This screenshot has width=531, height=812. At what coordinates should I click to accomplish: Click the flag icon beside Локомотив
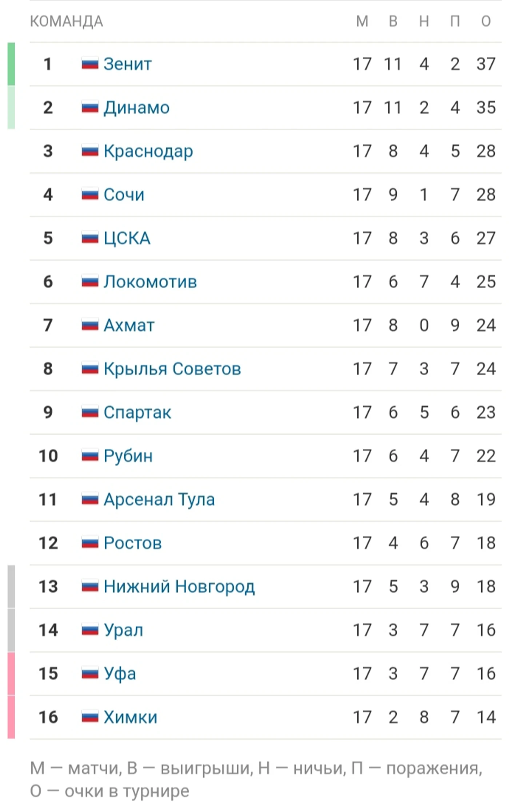click(x=90, y=282)
